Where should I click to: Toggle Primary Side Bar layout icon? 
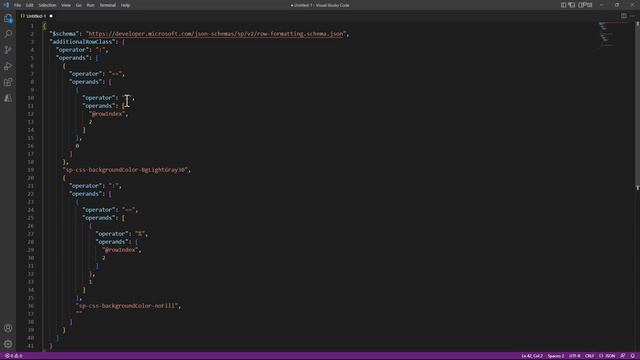(563, 5)
